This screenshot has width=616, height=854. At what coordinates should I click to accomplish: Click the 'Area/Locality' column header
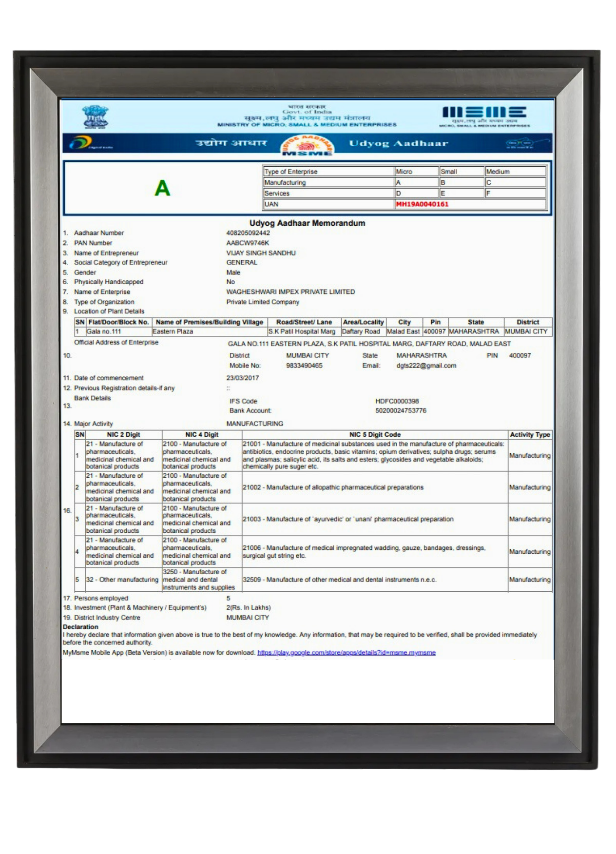coord(363,322)
